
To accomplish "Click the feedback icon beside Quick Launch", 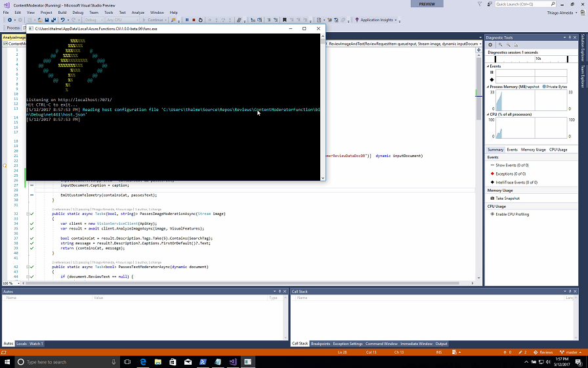I will [490, 4].
